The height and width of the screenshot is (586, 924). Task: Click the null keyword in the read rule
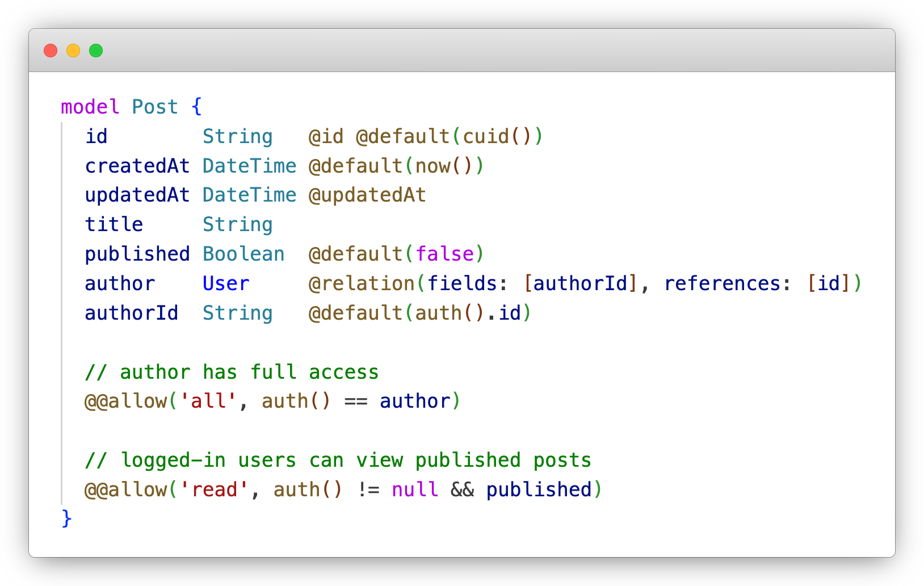click(415, 489)
